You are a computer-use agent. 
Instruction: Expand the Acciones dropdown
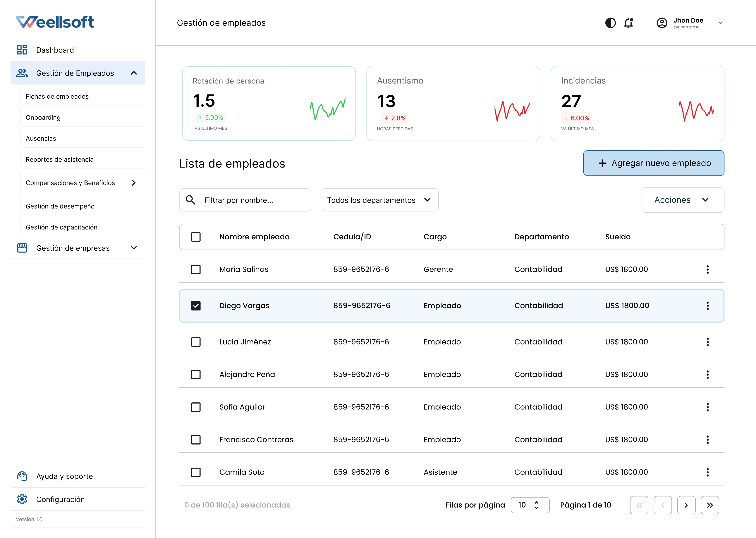click(683, 200)
